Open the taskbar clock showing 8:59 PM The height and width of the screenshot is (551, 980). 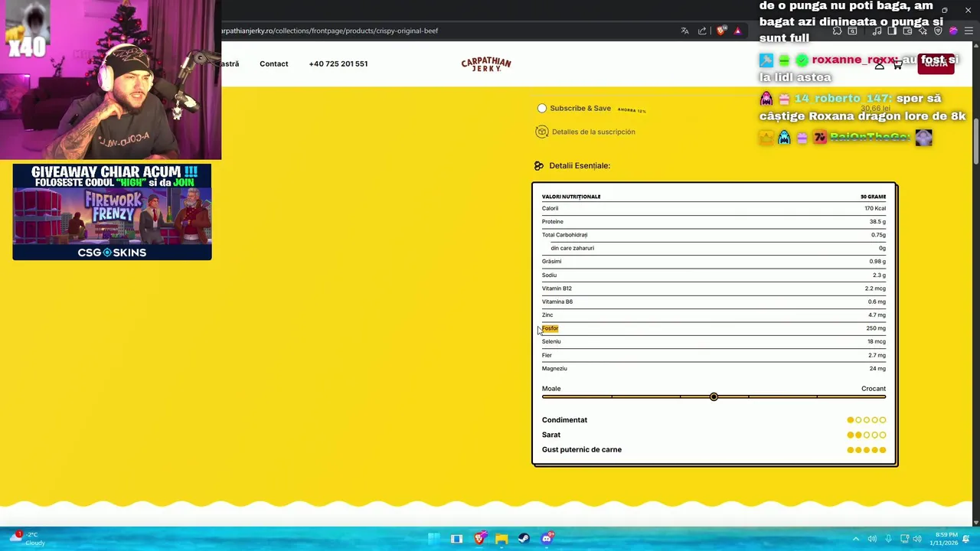(x=943, y=539)
